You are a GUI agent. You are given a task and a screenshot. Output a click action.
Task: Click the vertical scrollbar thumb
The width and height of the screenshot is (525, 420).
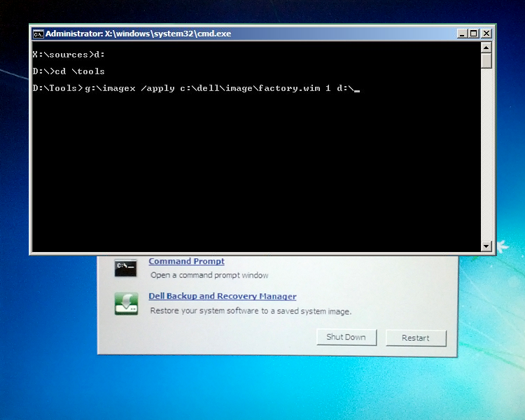(x=486, y=61)
